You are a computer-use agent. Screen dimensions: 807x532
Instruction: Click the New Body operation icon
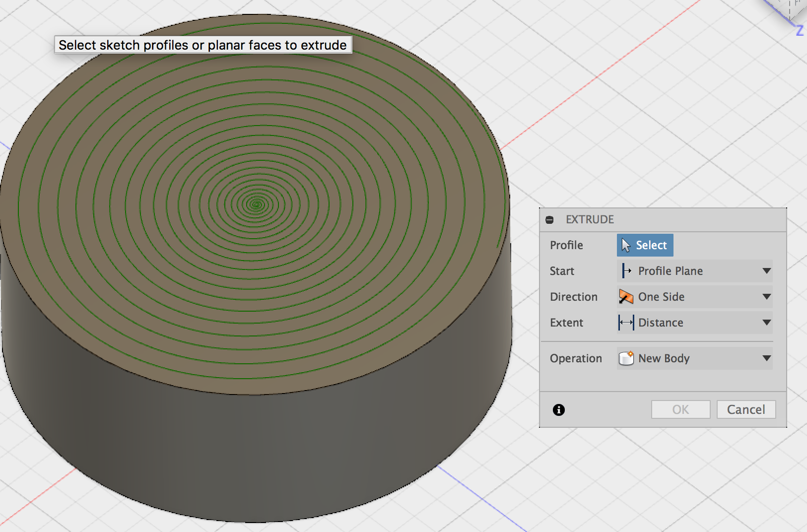click(626, 358)
